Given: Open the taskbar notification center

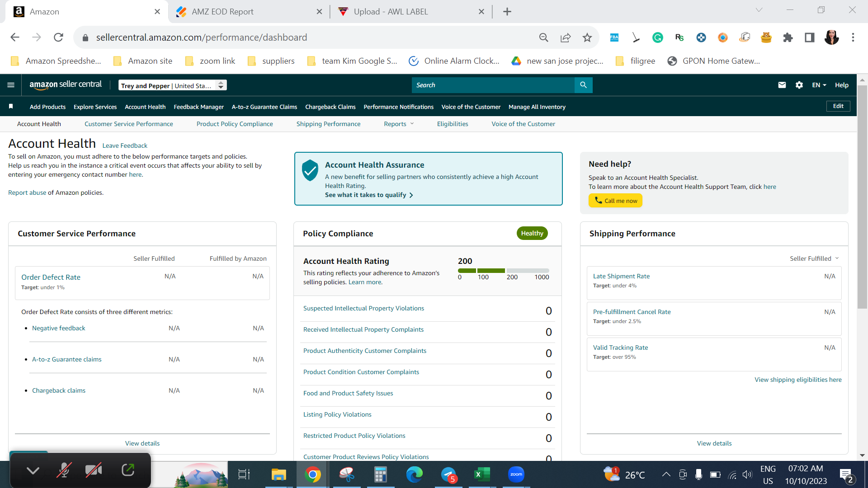Looking at the screenshot, I should point(846,475).
